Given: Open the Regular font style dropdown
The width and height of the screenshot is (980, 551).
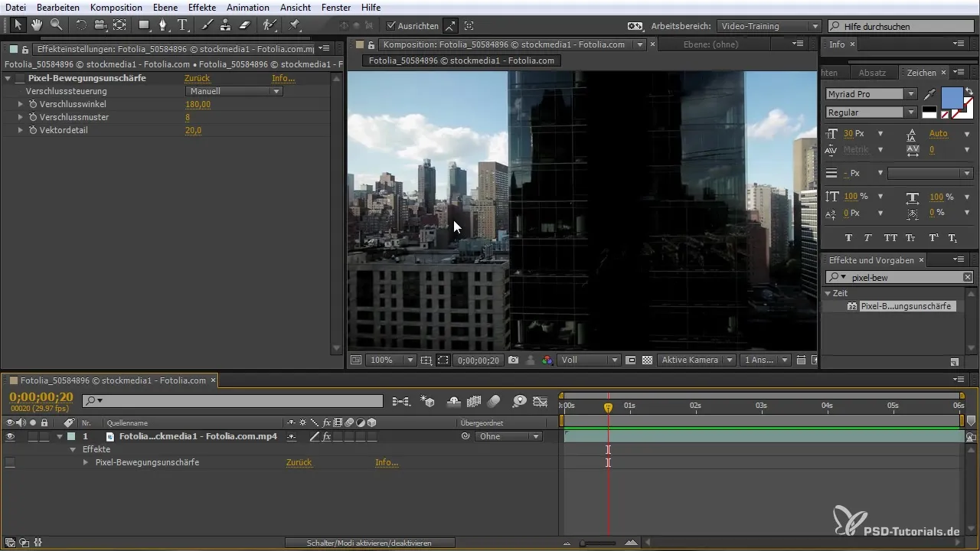Looking at the screenshot, I should [871, 112].
